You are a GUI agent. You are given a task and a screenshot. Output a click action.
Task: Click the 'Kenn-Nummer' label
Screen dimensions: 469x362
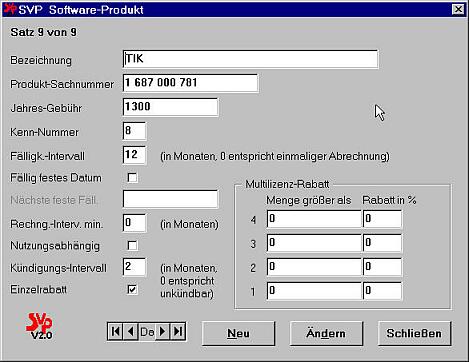point(44,132)
